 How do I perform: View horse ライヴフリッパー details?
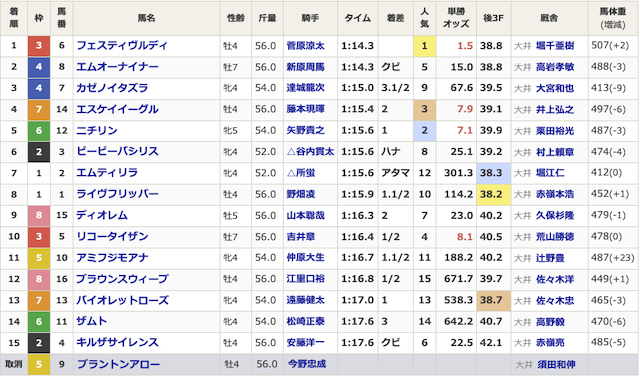[117, 194]
